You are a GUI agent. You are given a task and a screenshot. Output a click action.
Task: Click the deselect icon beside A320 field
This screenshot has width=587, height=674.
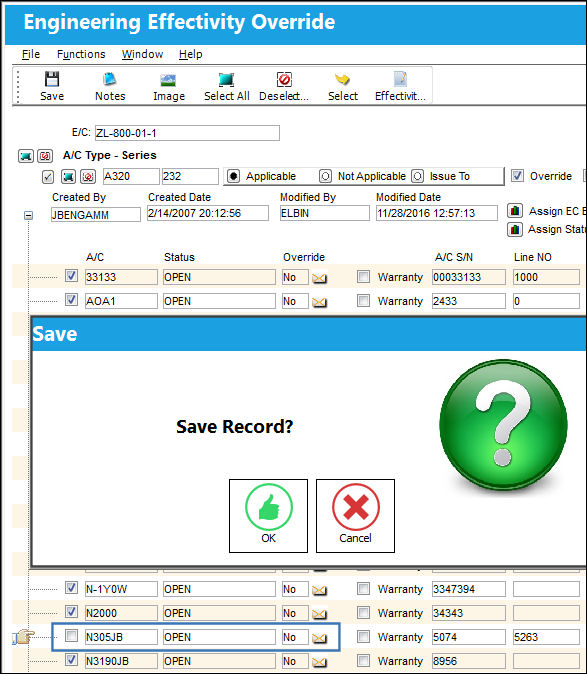pos(88,177)
